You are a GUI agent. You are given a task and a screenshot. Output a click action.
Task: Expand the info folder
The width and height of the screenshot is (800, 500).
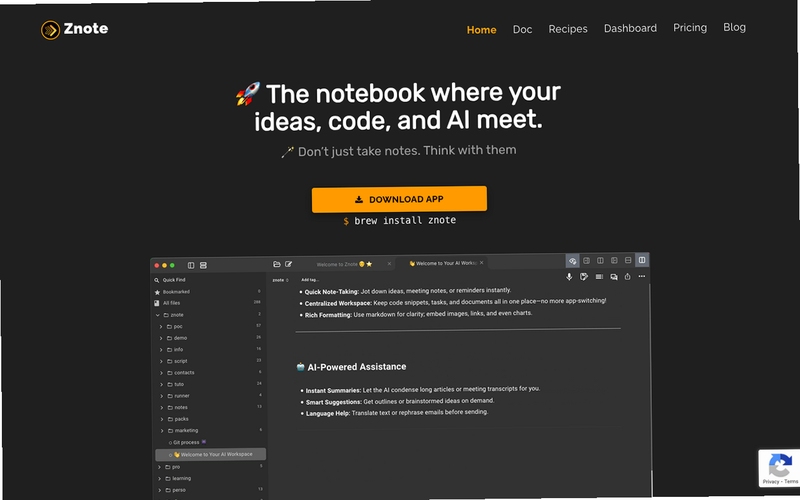(161, 350)
